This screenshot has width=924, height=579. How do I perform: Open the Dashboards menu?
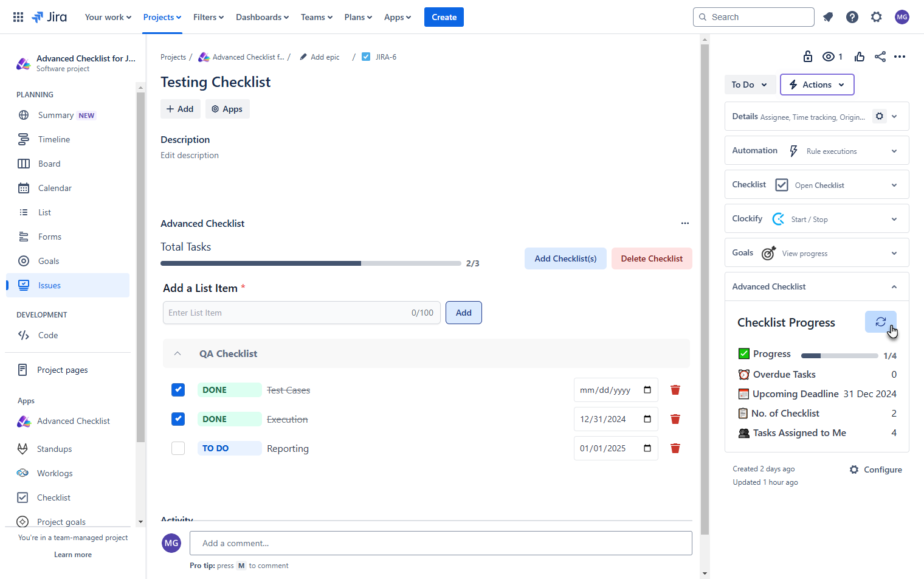[262, 16]
